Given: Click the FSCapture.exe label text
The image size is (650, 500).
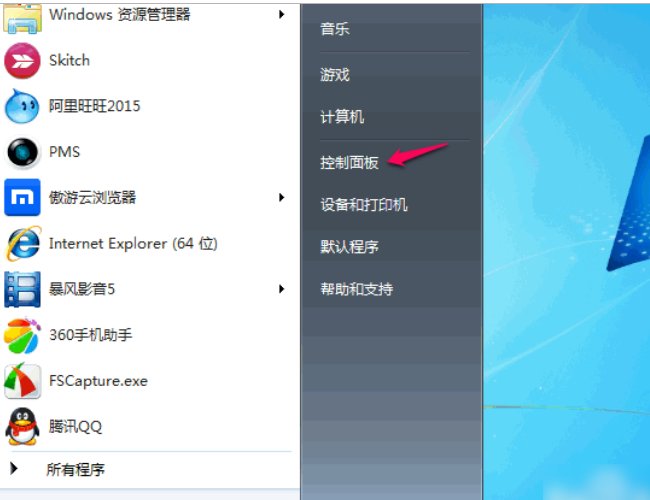Looking at the screenshot, I should 98,381.
